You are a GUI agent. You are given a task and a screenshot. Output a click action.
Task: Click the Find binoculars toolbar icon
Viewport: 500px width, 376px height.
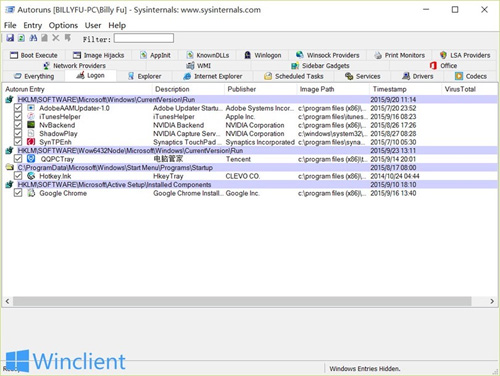[x=33, y=38]
